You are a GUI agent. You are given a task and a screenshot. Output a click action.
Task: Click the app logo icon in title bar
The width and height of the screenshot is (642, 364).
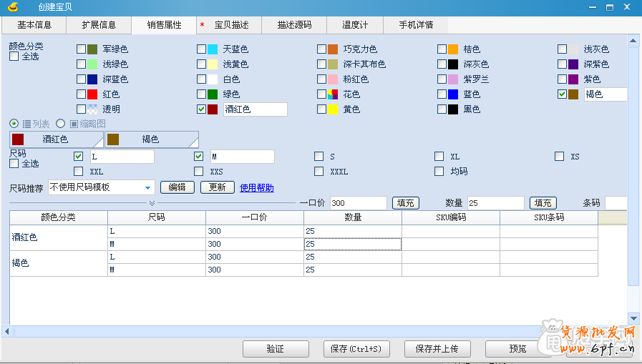coord(14,7)
